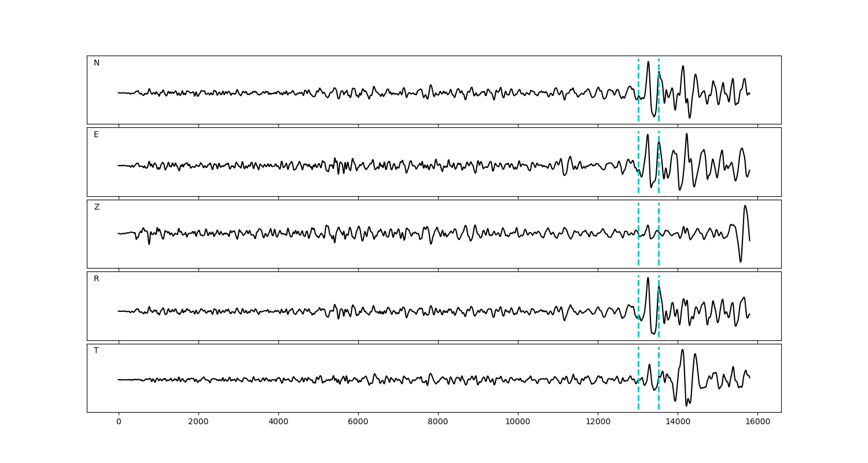Click the x-axis tick label 10000

click(x=518, y=422)
